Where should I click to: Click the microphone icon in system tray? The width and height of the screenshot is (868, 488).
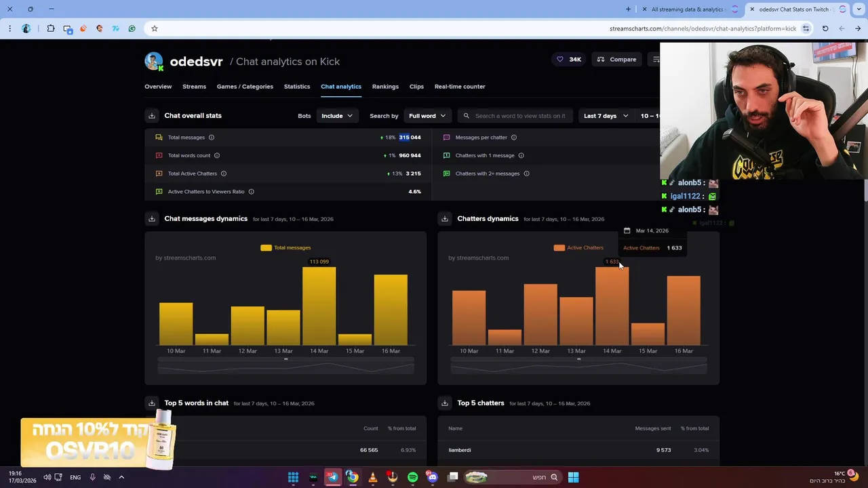click(92, 477)
